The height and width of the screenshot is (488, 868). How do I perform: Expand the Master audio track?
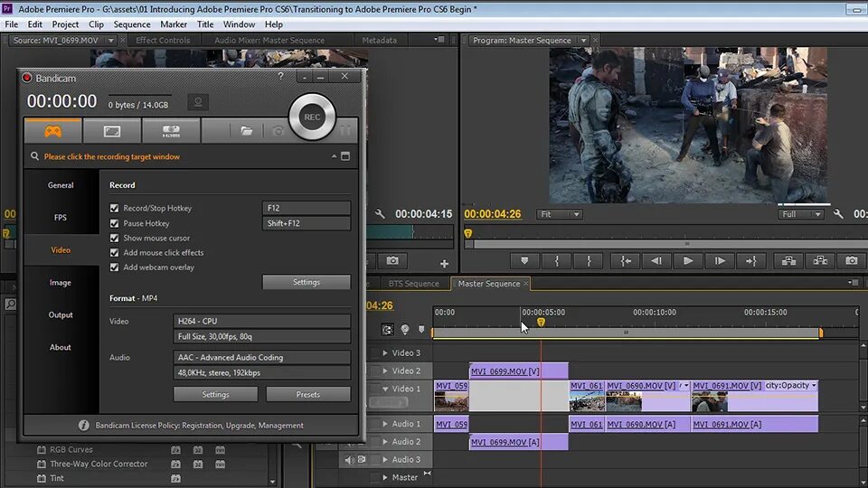[385, 477]
